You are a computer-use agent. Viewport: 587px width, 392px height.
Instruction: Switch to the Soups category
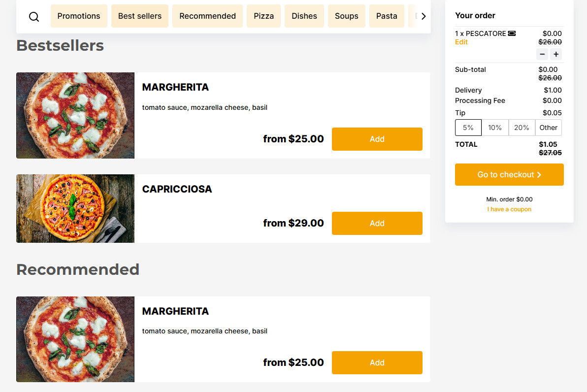click(347, 16)
